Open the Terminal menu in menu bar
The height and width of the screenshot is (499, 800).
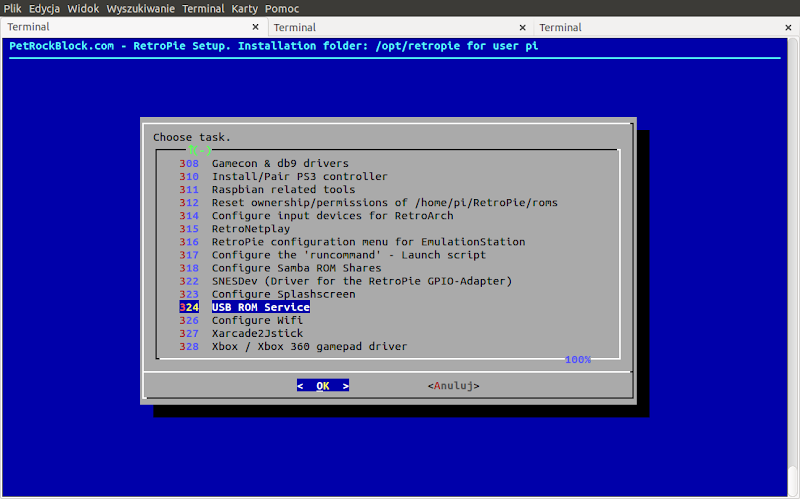point(203,9)
